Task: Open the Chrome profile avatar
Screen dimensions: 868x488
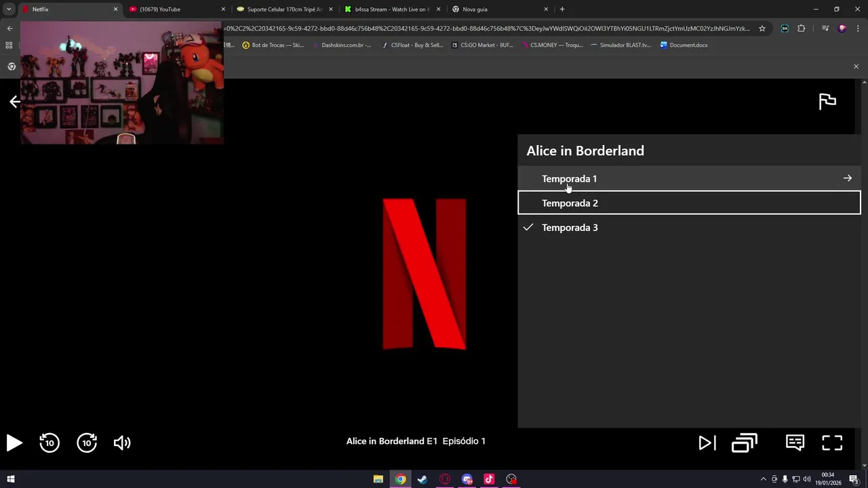Action: 842,28
